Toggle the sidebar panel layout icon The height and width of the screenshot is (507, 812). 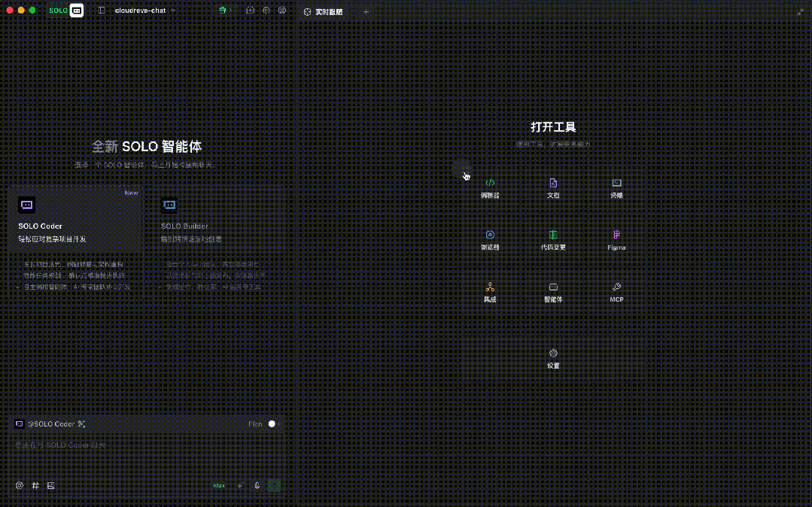[102, 11]
